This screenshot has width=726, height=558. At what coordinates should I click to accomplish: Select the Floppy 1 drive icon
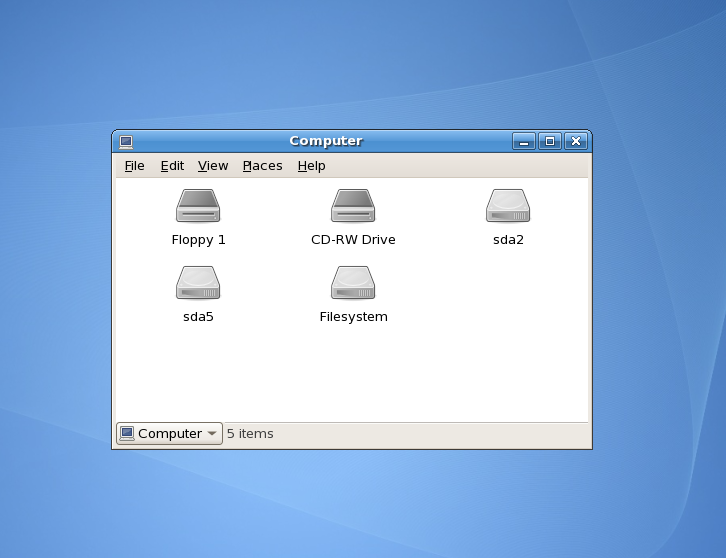[198, 206]
